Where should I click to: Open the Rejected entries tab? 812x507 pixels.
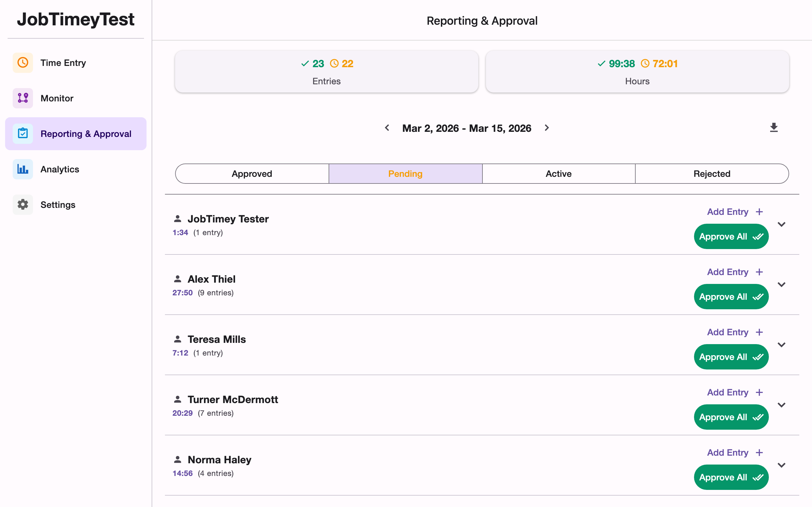click(712, 174)
